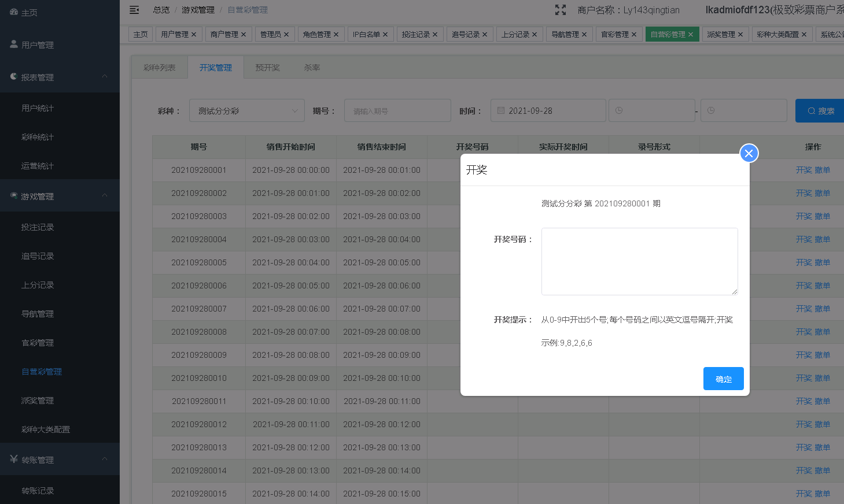This screenshot has width=844, height=504.
Task: Collapse the 转账管理 sidebar section
Action: (105, 459)
